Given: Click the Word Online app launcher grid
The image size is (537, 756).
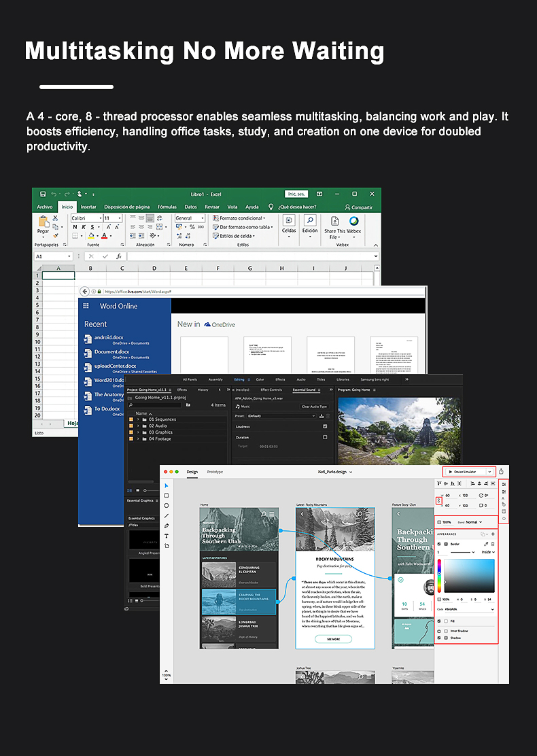Looking at the screenshot, I should pyautogui.click(x=86, y=306).
